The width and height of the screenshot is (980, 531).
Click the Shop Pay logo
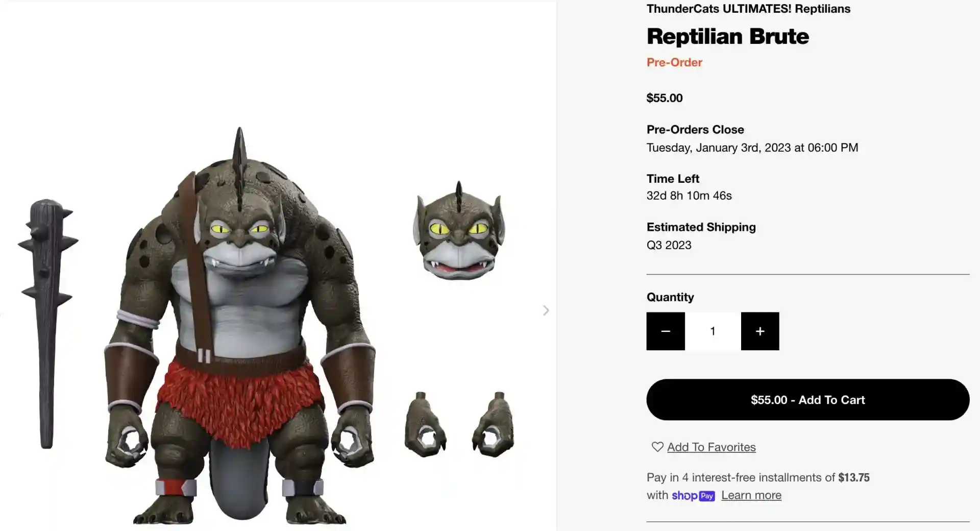tap(693, 495)
